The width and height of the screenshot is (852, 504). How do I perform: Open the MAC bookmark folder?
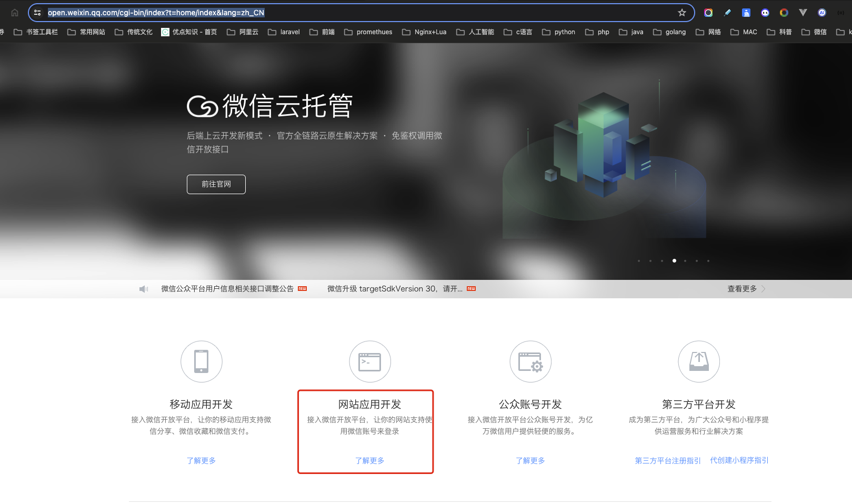(744, 32)
